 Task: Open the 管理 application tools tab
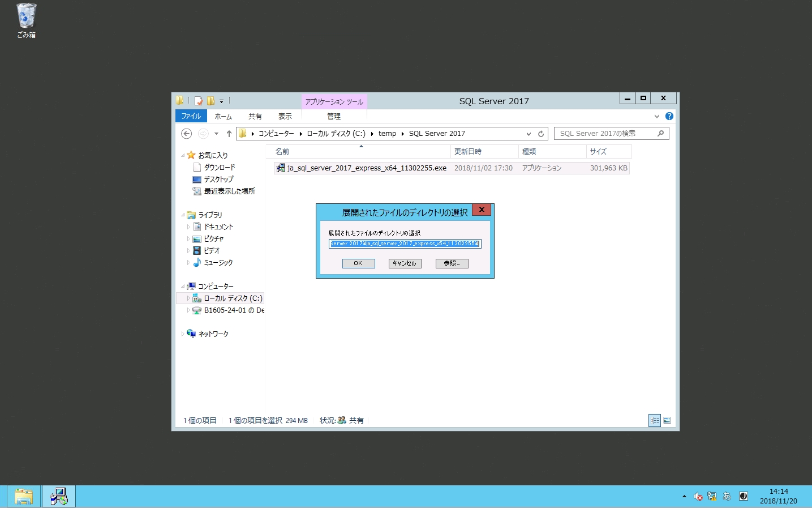[334, 116]
